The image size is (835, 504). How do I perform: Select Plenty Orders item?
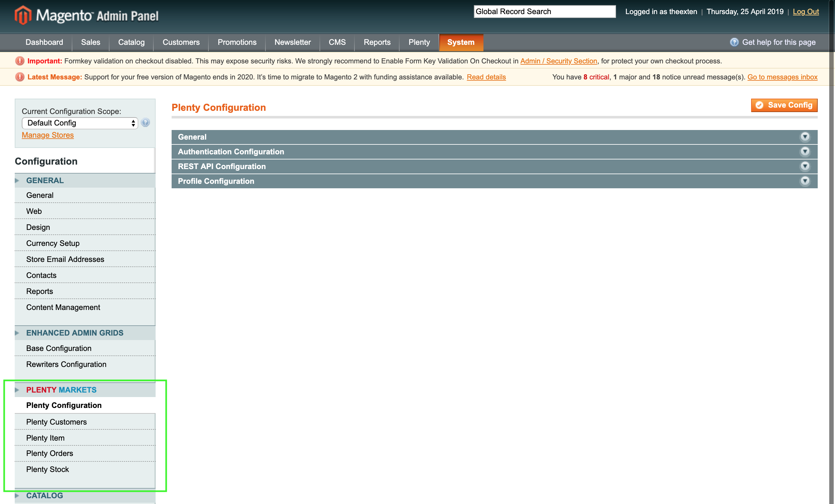(x=85, y=453)
